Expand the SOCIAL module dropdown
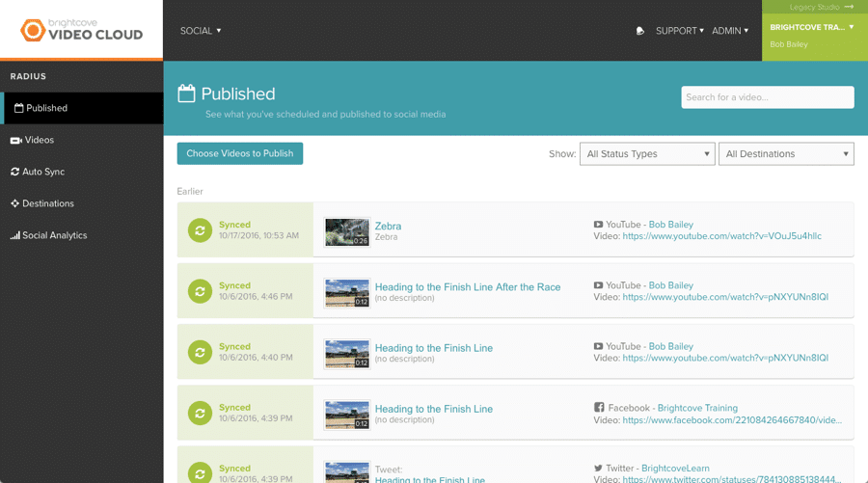 point(201,31)
